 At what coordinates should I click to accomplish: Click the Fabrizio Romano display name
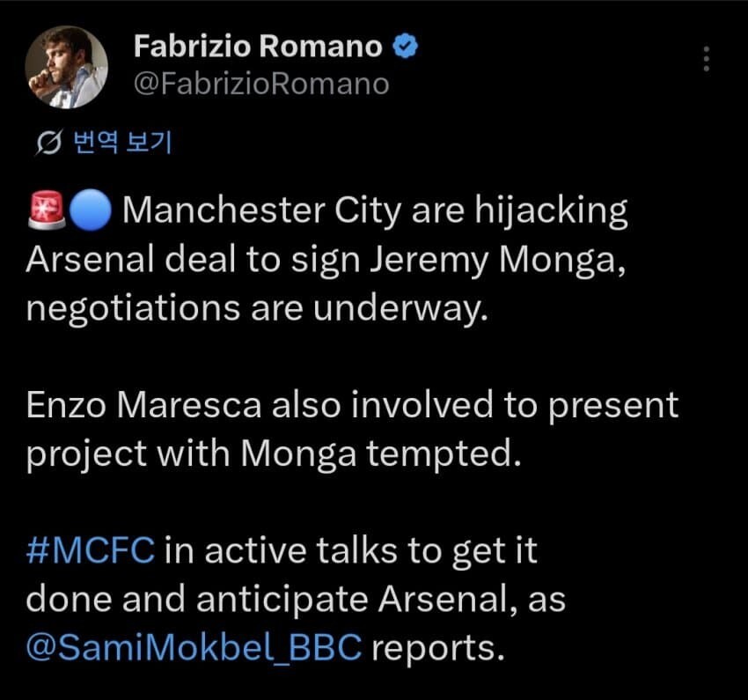coord(258,47)
